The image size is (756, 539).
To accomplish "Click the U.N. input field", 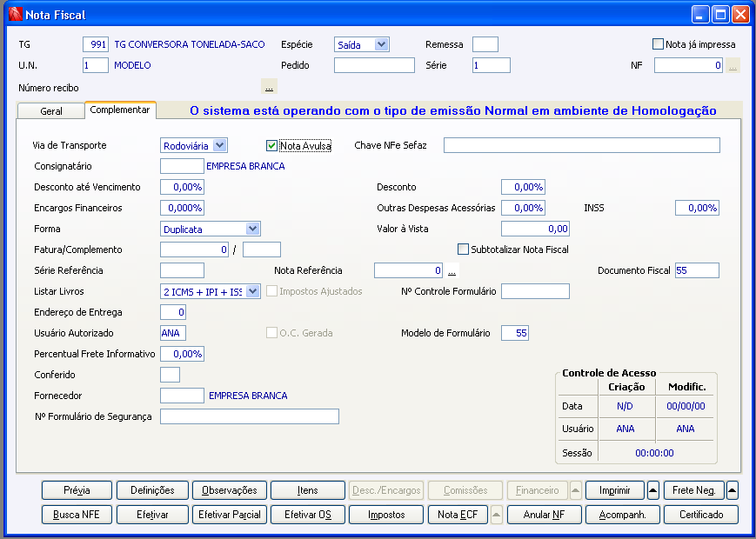I will (x=96, y=65).
